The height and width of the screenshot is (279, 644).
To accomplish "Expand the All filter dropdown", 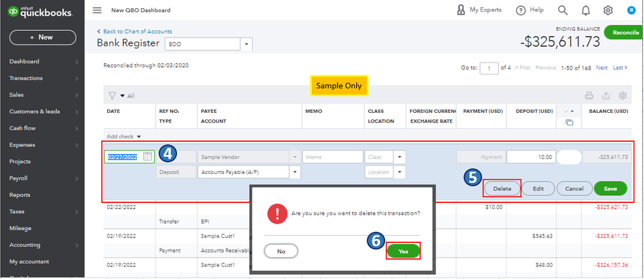I will (x=127, y=96).
